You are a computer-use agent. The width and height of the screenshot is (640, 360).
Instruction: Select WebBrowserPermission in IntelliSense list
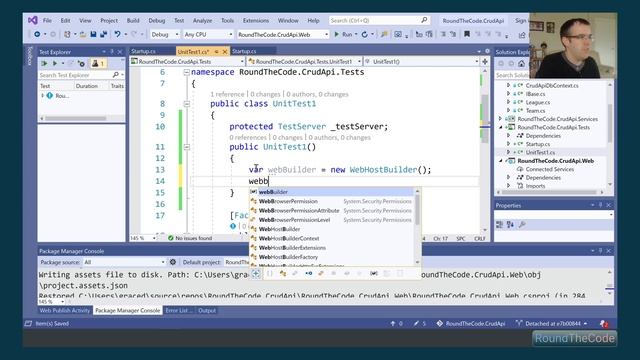click(331, 201)
